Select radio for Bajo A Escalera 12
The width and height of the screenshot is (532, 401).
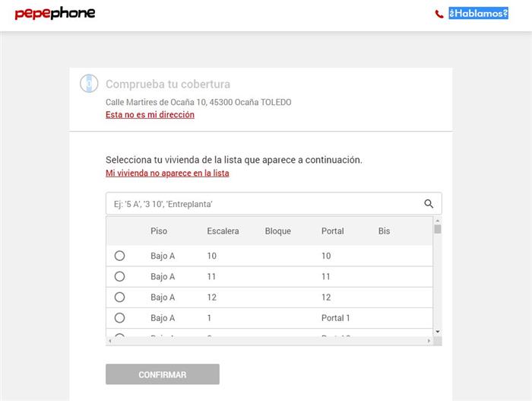pos(119,297)
